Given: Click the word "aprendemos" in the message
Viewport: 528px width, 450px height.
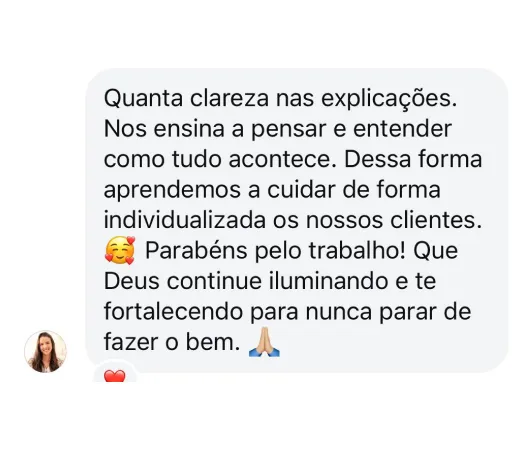Looking at the screenshot, I should (x=172, y=191).
